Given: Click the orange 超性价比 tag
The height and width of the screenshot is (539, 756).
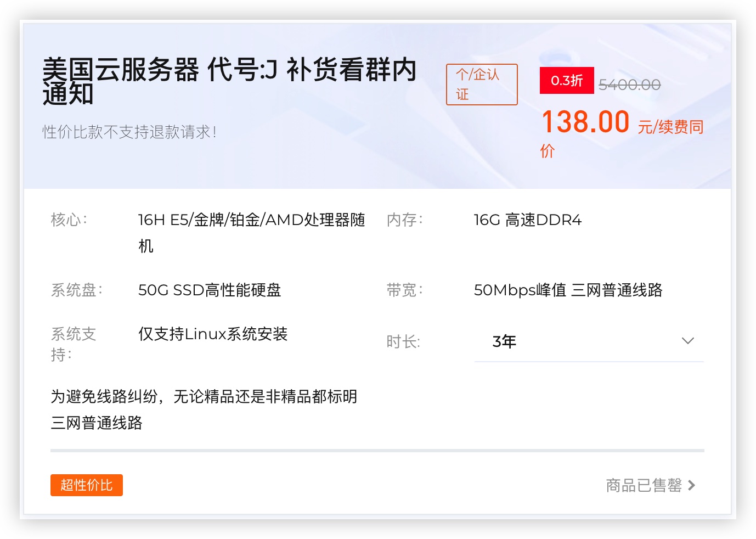Looking at the screenshot, I should [x=87, y=485].
